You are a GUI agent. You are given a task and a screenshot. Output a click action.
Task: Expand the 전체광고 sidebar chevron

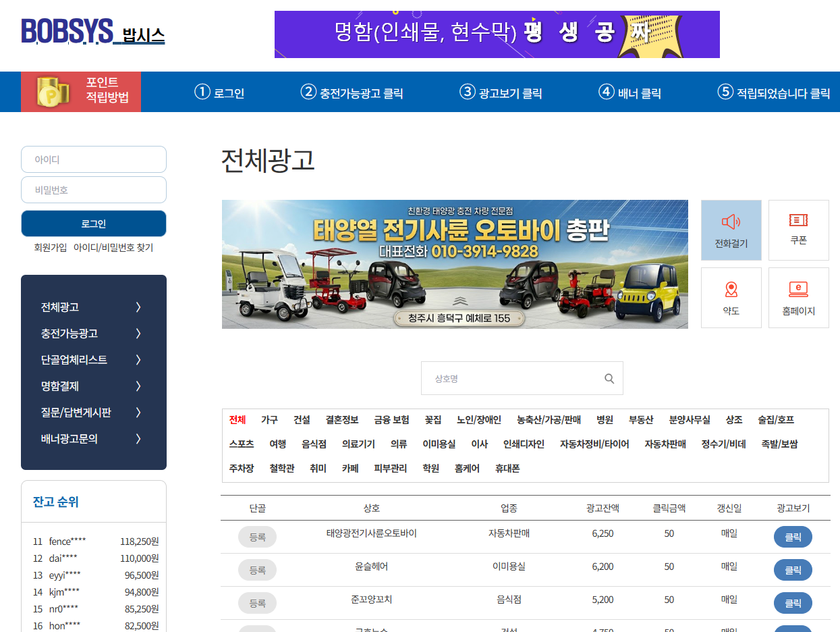click(x=138, y=307)
